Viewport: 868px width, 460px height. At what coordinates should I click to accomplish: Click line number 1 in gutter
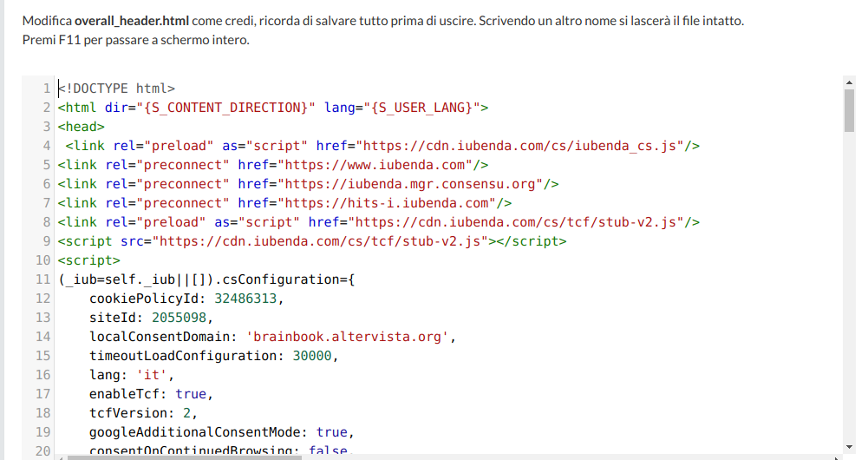[x=47, y=89]
